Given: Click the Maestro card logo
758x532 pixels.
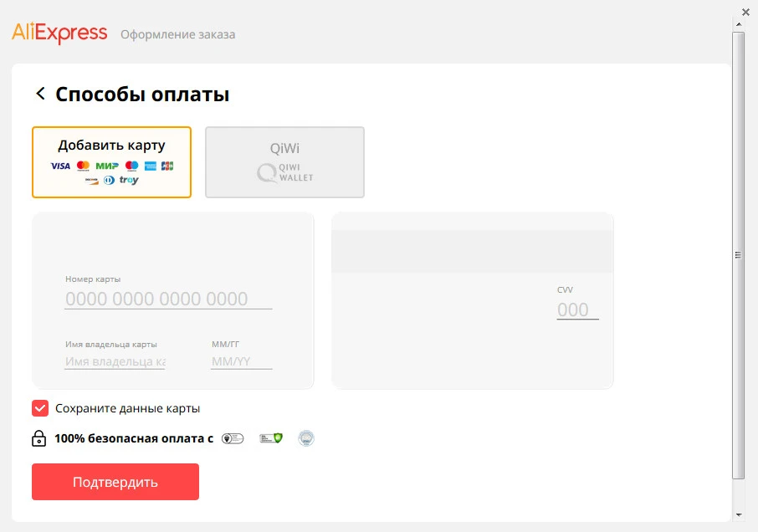Looking at the screenshot, I should (x=131, y=166).
